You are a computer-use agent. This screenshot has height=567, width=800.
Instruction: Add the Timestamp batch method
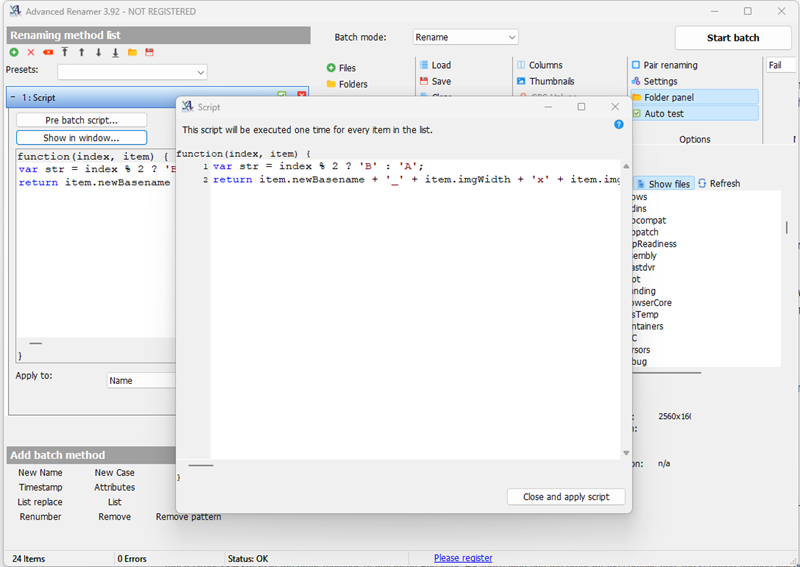click(x=40, y=487)
